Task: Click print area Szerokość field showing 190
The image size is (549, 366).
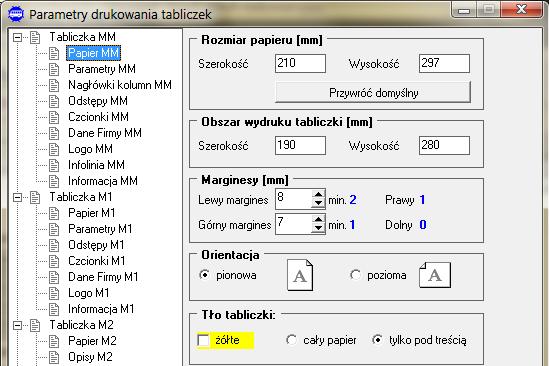Action: 300,145
